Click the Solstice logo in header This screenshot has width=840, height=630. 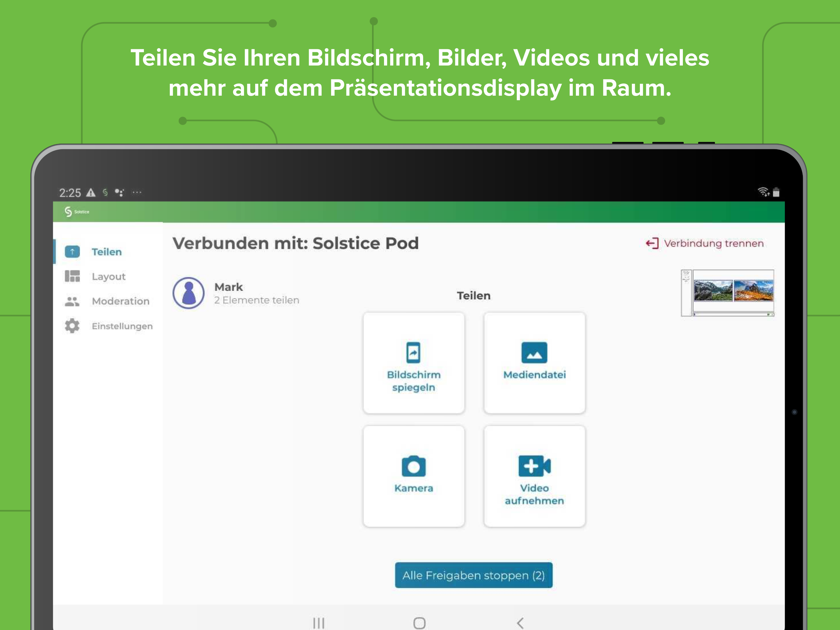77,212
